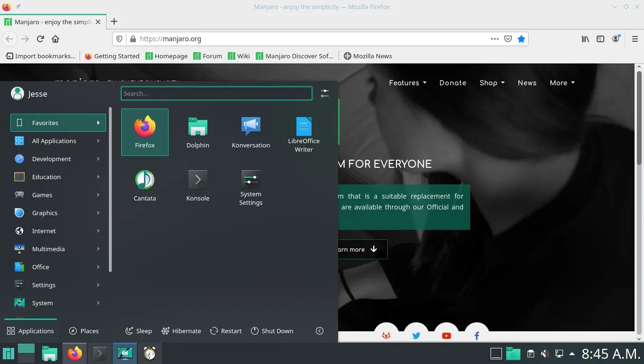The image size is (644, 364).
Task: Open the alarm clock icon in taskbar
Action: pyautogui.click(x=150, y=354)
